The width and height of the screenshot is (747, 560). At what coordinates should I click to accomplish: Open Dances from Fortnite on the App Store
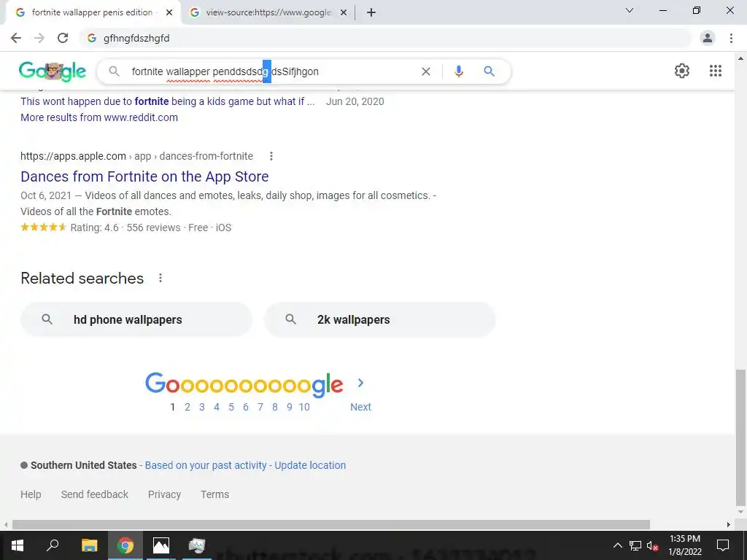coord(144,176)
